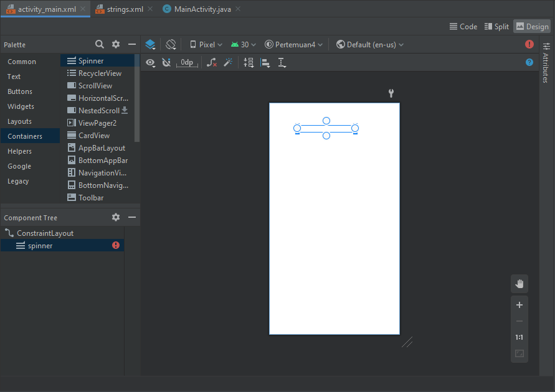Pick Toolbar from the palette list
The image size is (555, 392).
[x=97, y=198]
